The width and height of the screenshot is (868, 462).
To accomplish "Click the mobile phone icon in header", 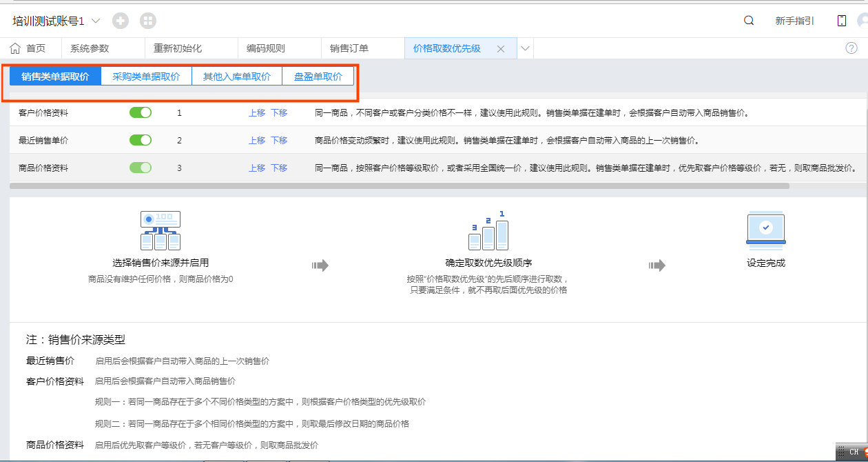I will [x=842, y=21].
